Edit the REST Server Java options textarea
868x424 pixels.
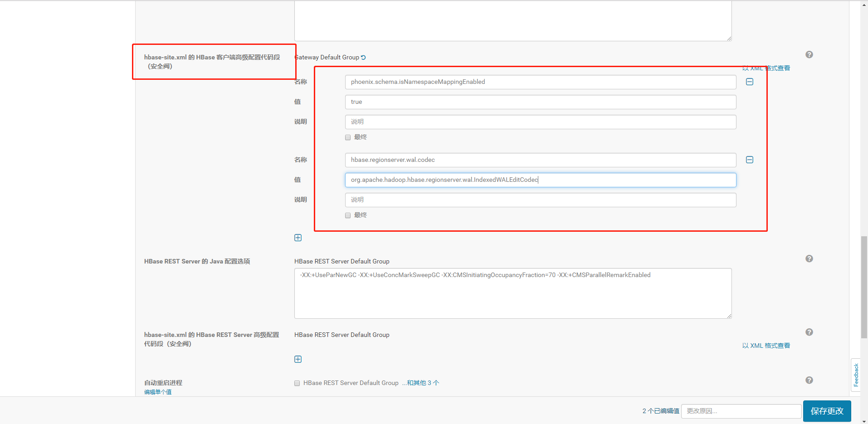tap(513, 293)
